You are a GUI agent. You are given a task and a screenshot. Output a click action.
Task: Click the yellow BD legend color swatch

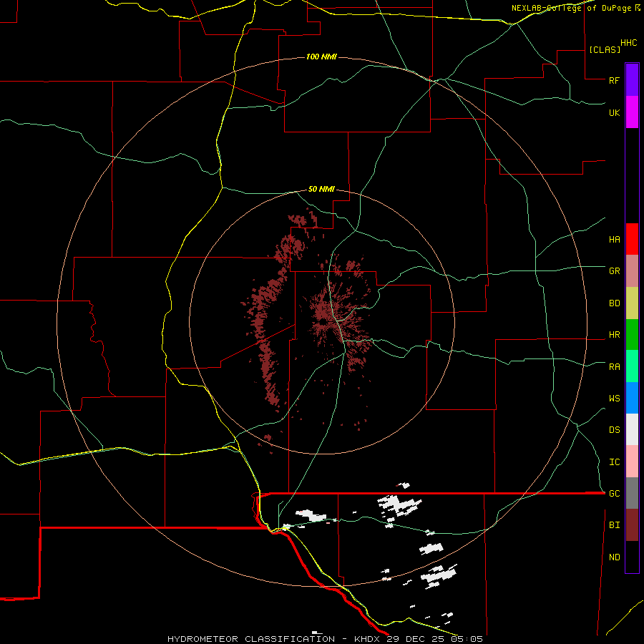tap(632, 303)
